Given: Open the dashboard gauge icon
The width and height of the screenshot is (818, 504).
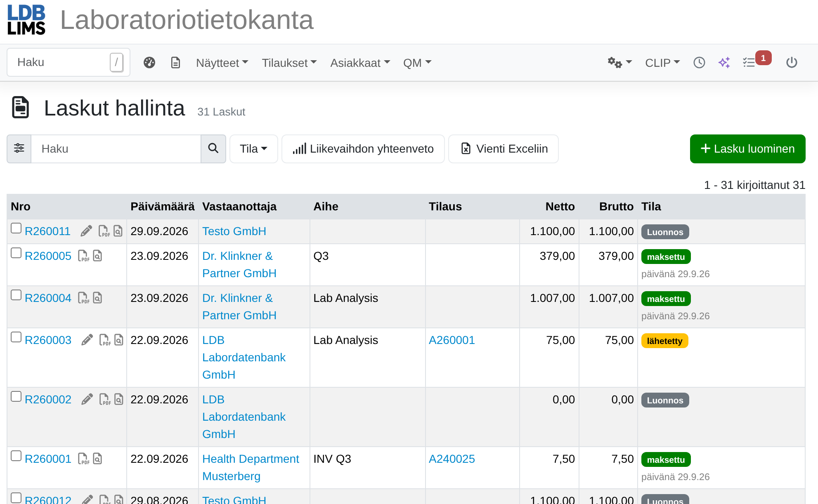Looking at the screenshot, I should (149, 63).
